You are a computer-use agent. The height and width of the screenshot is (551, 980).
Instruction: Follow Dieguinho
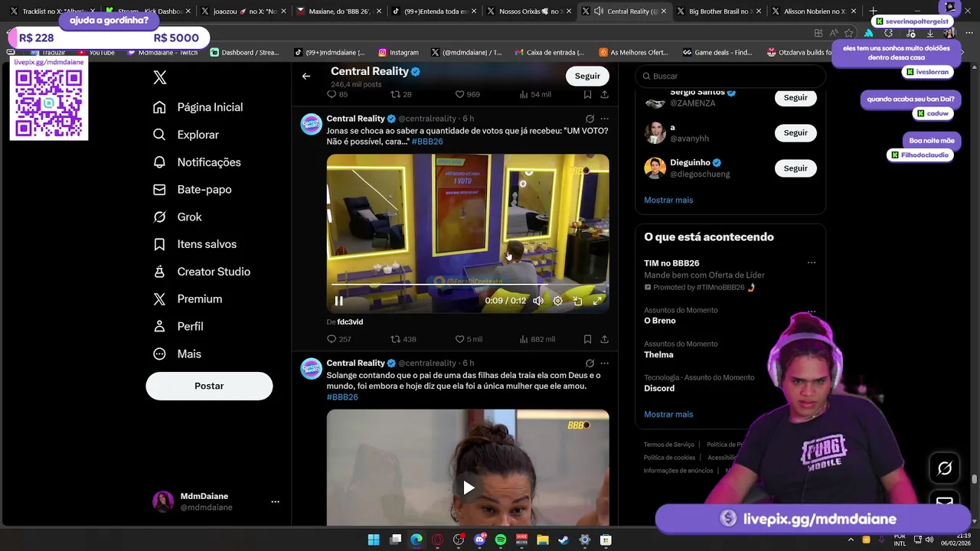[x=795, y=168]
